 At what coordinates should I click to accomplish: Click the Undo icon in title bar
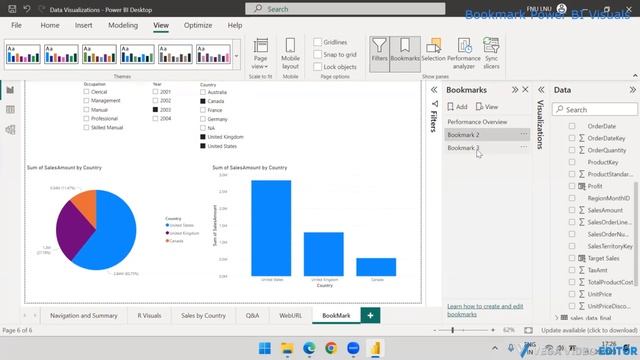[27, 9]
